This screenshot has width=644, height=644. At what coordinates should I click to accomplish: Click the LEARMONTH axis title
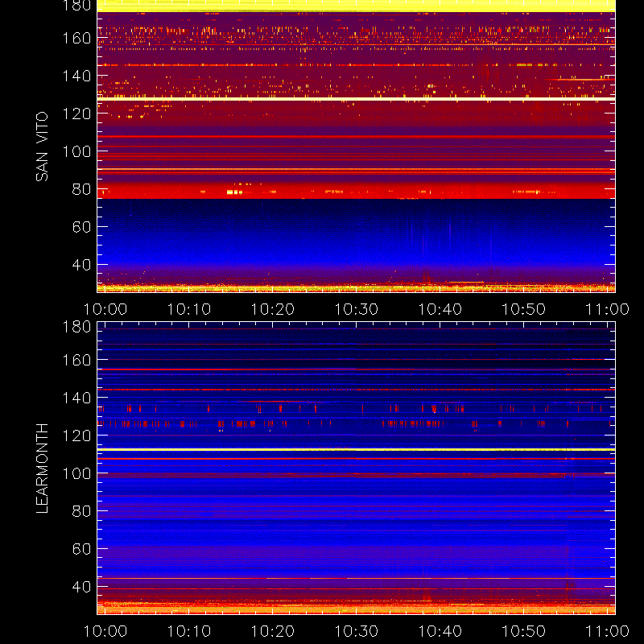pos(42,469)
